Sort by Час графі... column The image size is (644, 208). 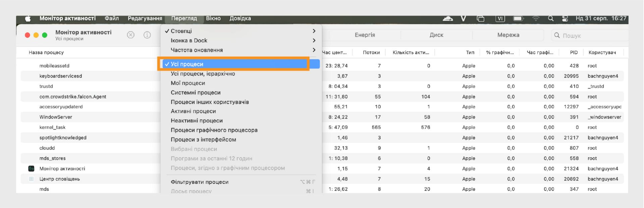[x=540, y=53]
